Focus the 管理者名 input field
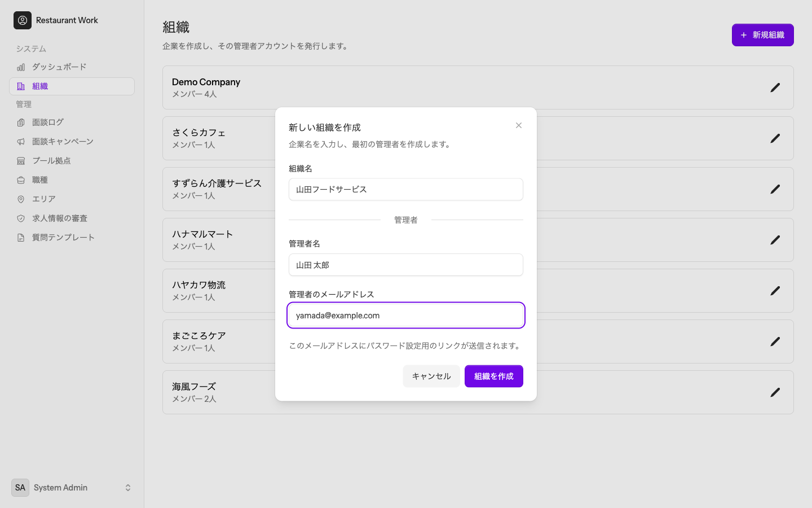812x508 pixels. [x=406, y=265]
